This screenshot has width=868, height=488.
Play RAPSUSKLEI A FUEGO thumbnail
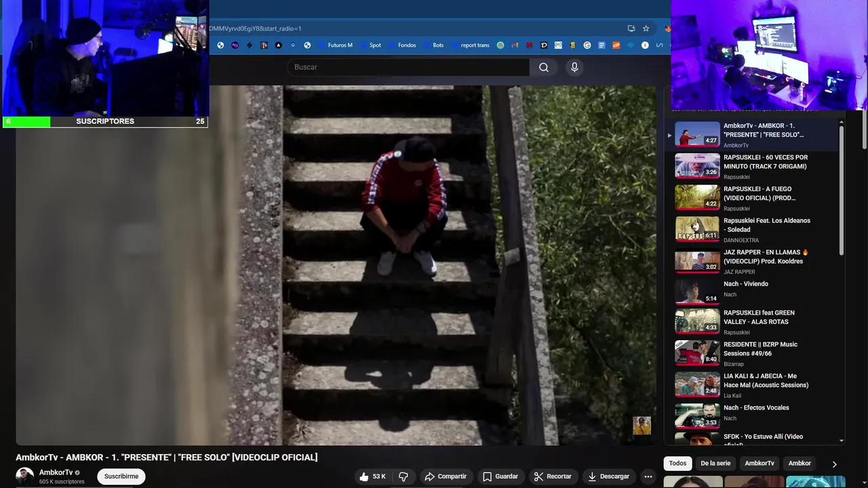697,197
